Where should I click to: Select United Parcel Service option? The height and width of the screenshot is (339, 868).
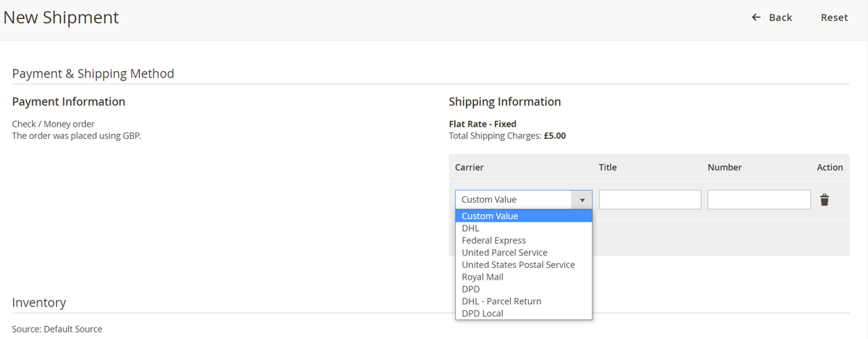[x=504, y=253]
